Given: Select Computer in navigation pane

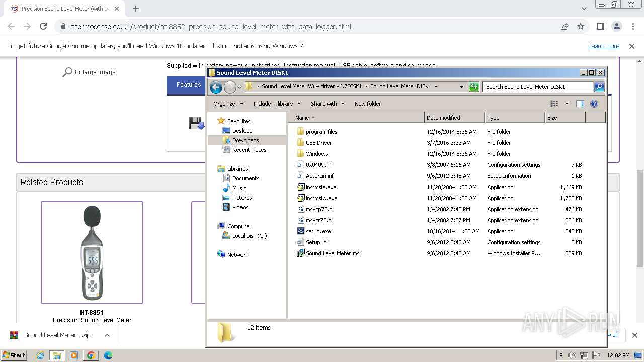Looking at the screenshot, I should pyautogui.click(x=239, y=226).
